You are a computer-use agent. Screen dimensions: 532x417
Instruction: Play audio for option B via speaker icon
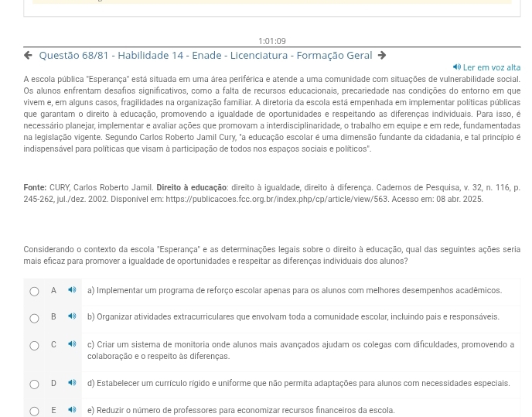72,317
